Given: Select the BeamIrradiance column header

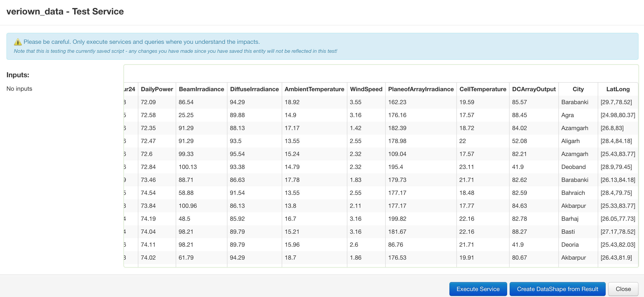Looking at the screenshot, I should point(201,89).
